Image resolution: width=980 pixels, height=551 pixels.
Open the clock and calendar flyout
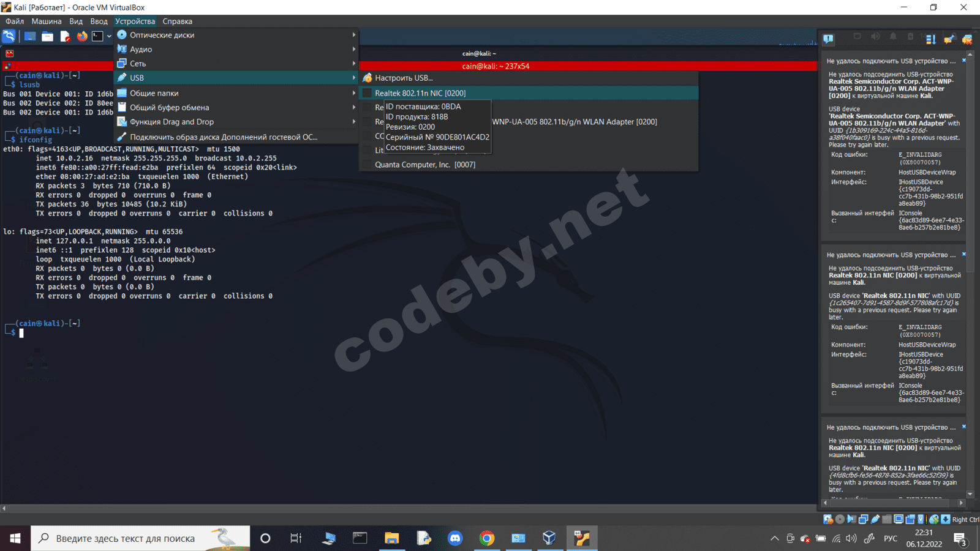coord(924,538)
